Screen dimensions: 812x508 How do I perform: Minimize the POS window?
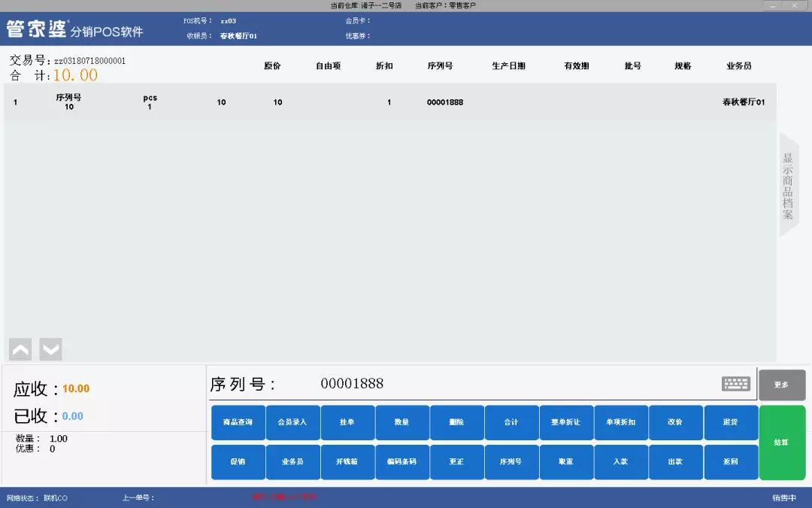click(x=773, y=6)
